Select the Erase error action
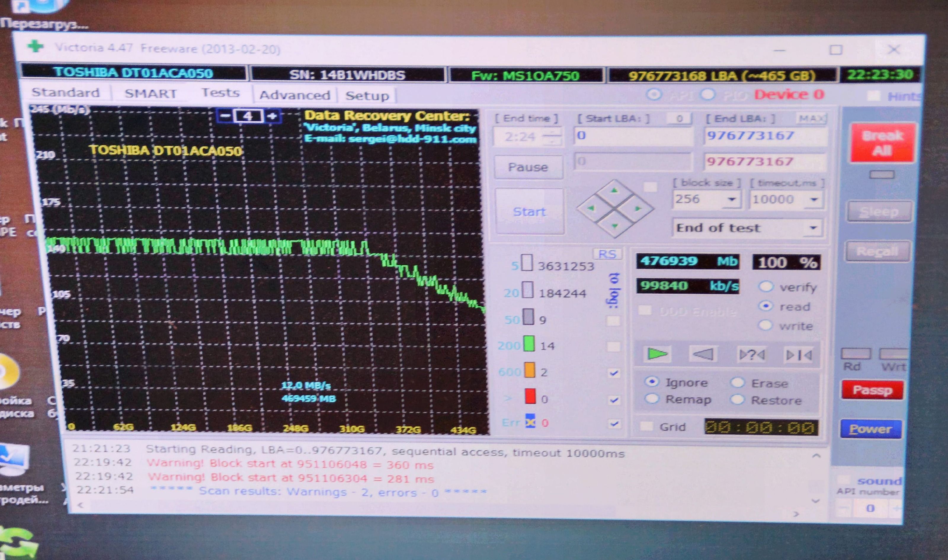The width and height of the screenshot is (948, 560). click(737, 383)
